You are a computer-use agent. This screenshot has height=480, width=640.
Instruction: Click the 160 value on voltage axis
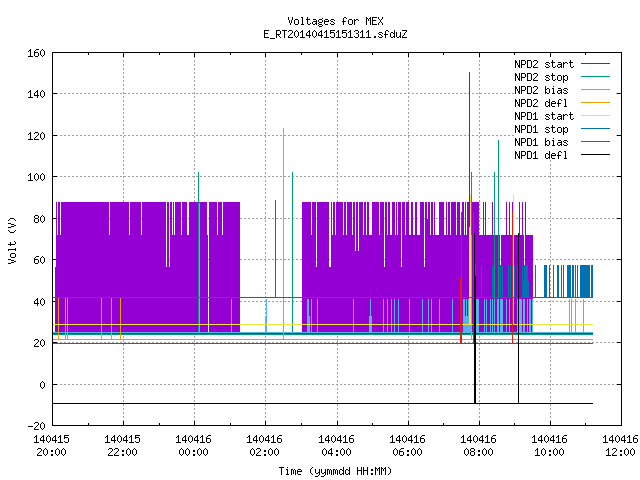click(x=36, y=53)
